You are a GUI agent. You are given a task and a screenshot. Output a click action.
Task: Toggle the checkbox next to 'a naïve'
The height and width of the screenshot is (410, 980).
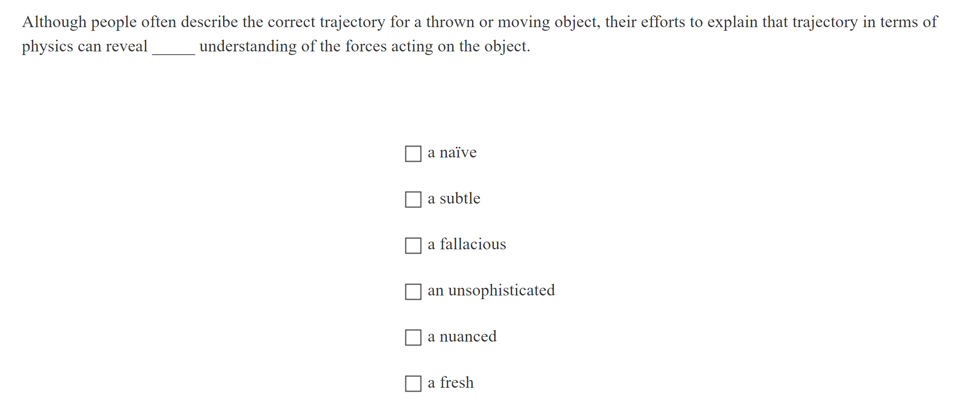[x=412, y=153]
